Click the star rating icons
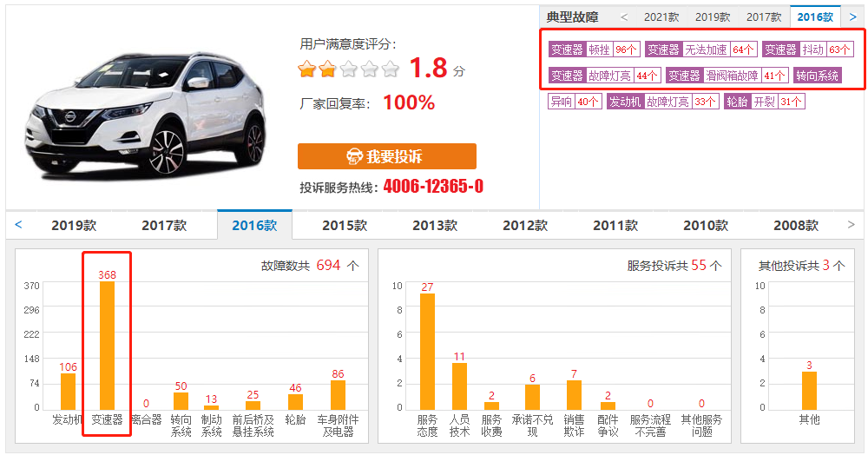 click(348, 69)
